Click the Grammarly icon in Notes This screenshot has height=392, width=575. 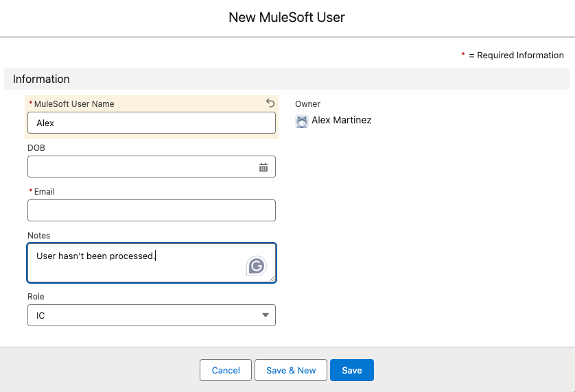[257, 266]
